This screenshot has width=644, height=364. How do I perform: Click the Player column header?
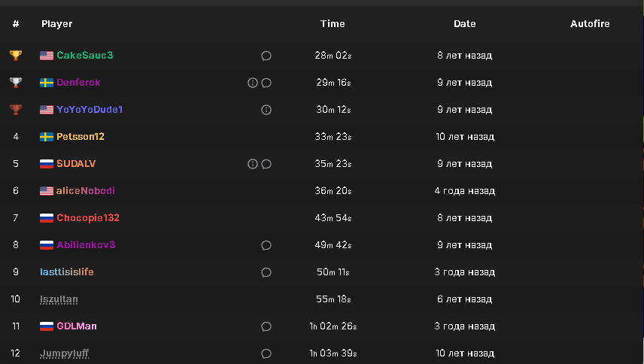point(57,24)
